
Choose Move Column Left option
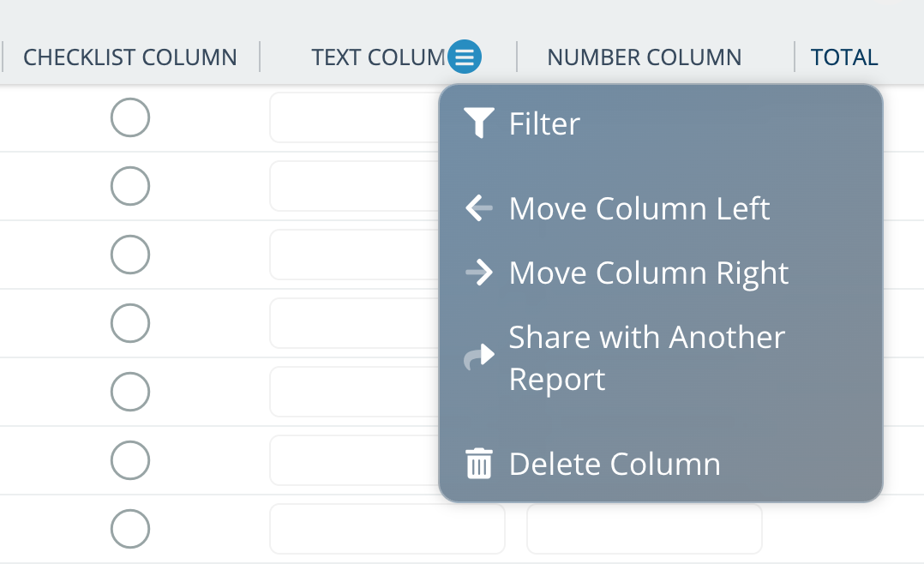click(639, 208)
